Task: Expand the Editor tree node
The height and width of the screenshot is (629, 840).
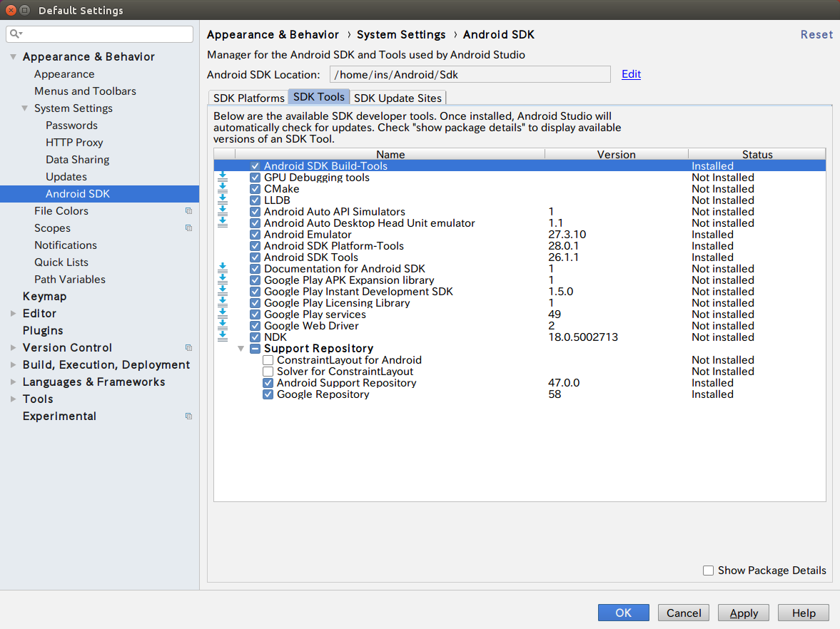Action: [x=13, y=314]
